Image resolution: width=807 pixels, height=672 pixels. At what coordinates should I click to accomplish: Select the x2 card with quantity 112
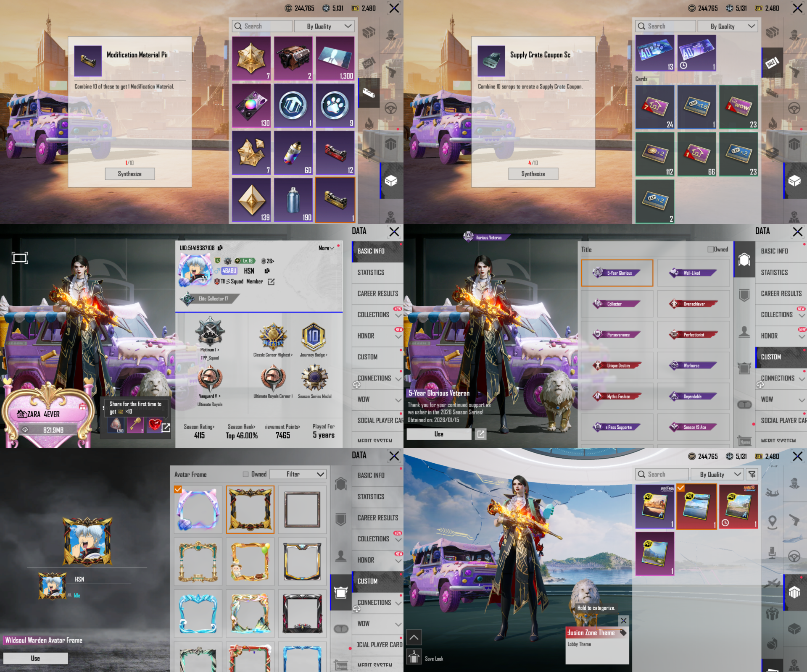(655, 154)
